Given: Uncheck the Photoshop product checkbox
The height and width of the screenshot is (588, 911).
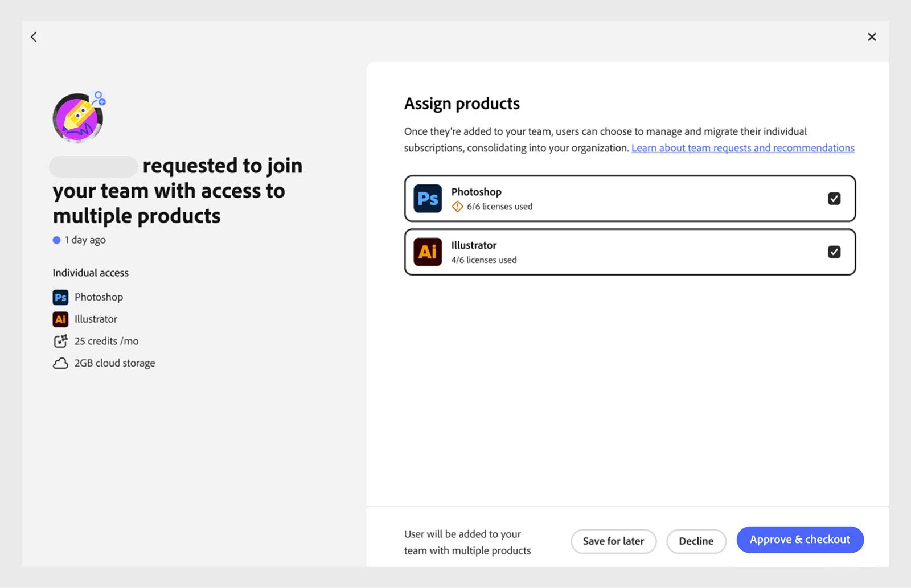Looking at the screenshot, I should (x=834, y=199).
